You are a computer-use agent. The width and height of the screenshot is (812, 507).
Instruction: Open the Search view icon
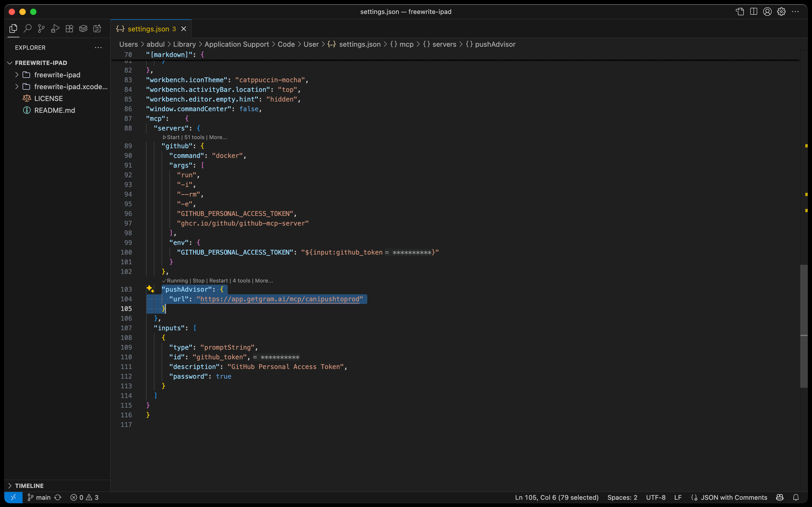pyautogui.click(x=27, y=29)
